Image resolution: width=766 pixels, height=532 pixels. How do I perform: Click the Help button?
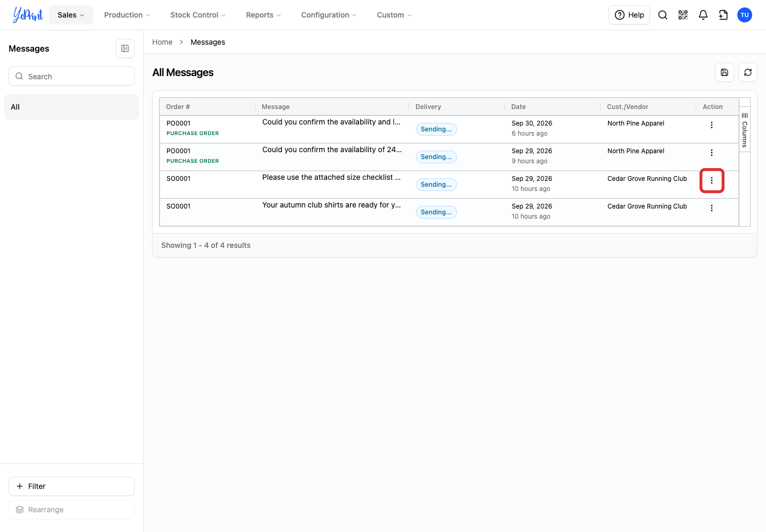(629, 15)
